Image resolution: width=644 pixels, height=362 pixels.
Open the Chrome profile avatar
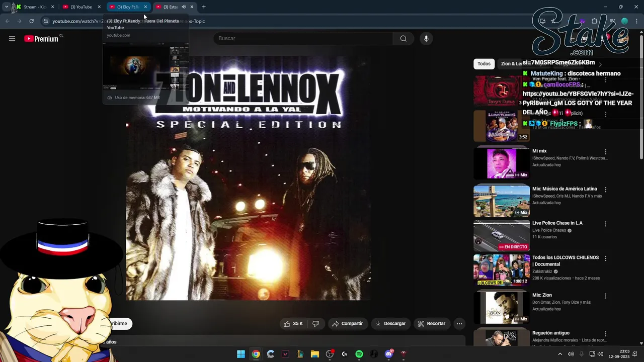(624, 21)
